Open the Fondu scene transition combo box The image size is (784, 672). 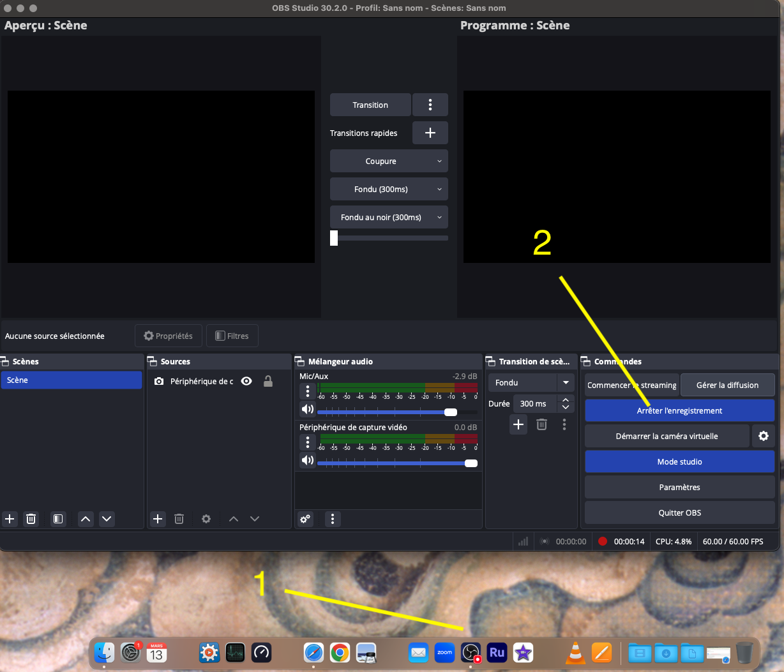531,382
